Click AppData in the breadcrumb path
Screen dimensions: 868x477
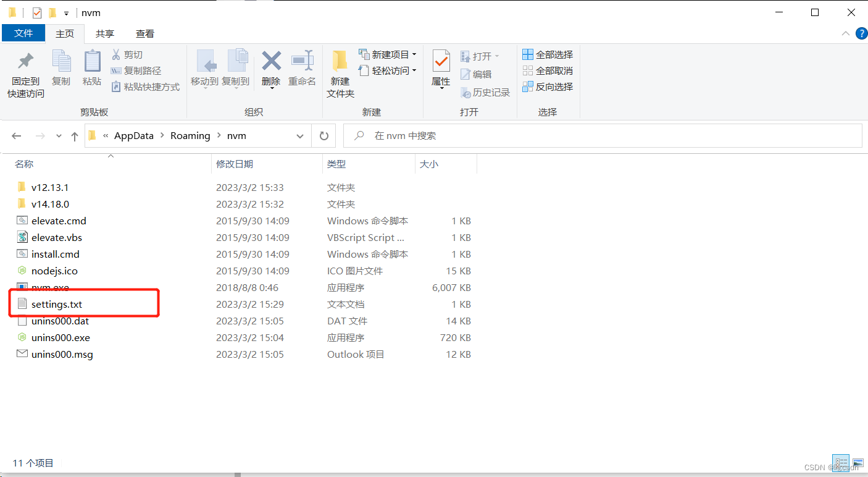pos(134,136)
